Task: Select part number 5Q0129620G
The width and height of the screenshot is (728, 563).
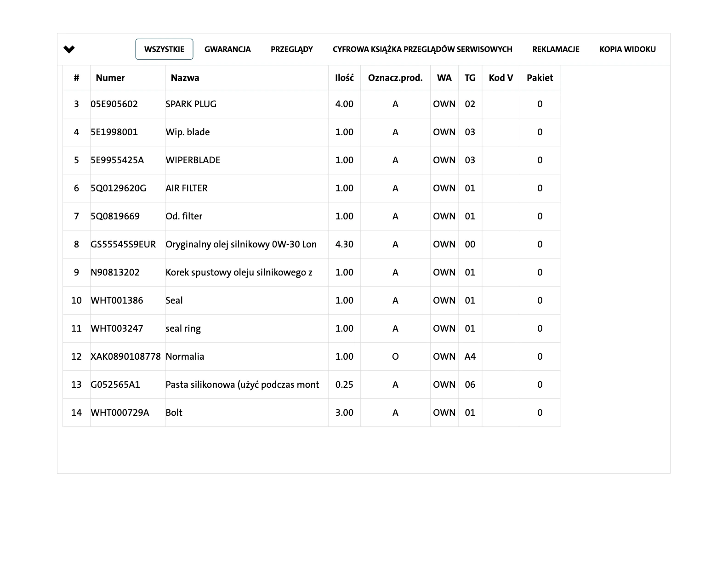Action: [x=118, y=188]
